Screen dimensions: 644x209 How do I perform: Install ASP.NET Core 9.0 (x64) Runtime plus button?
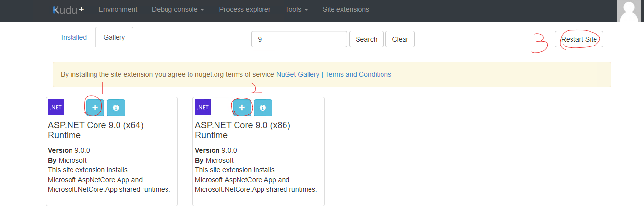pos(95,107)
